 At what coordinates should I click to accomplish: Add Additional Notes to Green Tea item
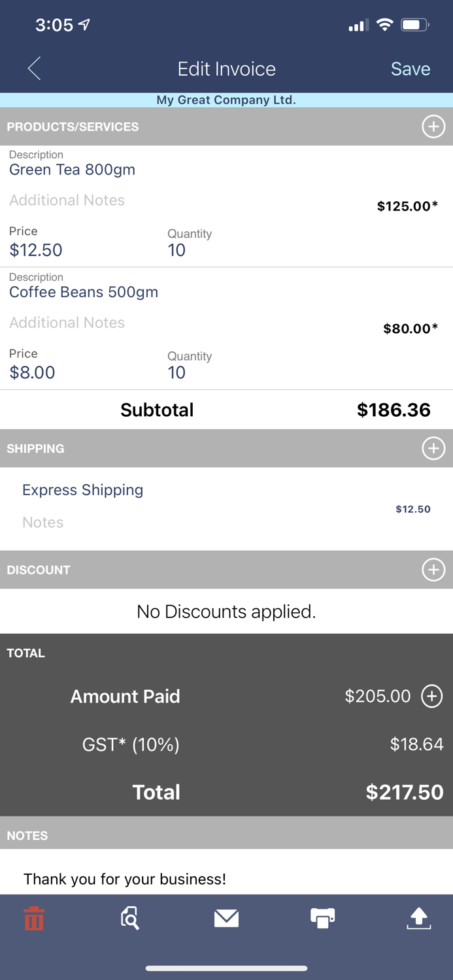[67, 200]
